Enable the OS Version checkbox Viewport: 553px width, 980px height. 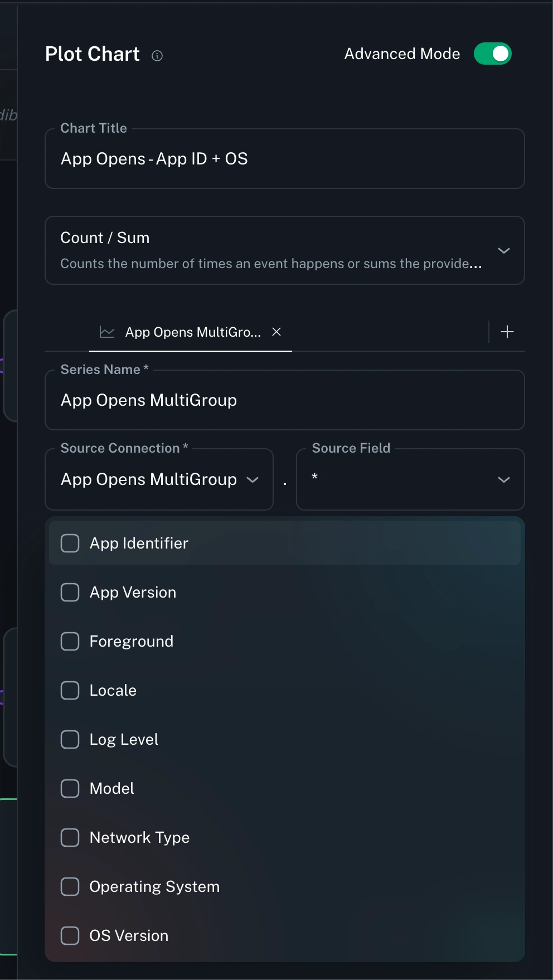pyautogui.click(x=70, y=935)
